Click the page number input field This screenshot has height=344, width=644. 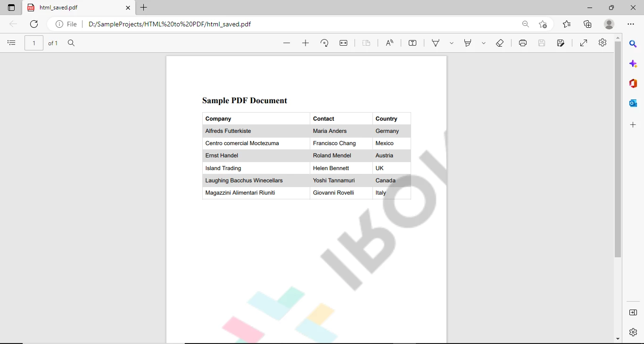pos(34,43)
